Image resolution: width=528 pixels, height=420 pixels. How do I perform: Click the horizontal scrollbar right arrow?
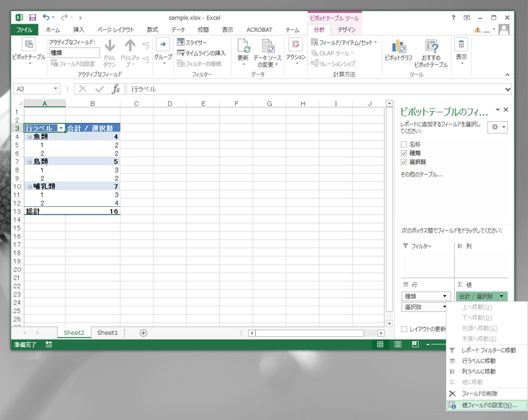(x=381, y=333)
